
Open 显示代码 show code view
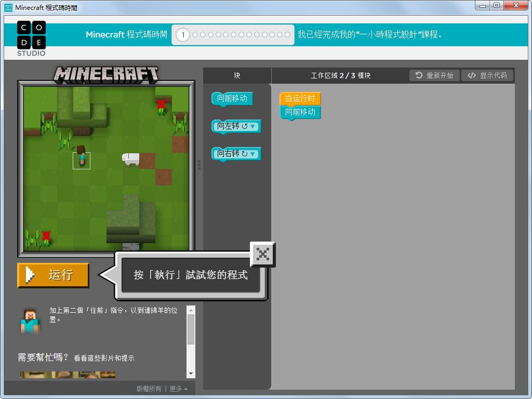[487, 75]
